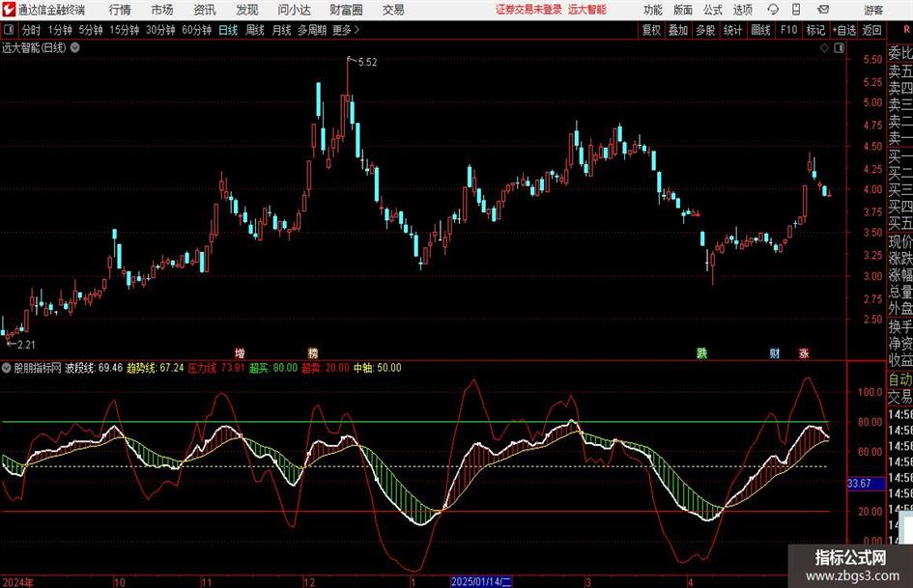Click the 榜 event marker

pyautogui.click(x=313, y=353)
